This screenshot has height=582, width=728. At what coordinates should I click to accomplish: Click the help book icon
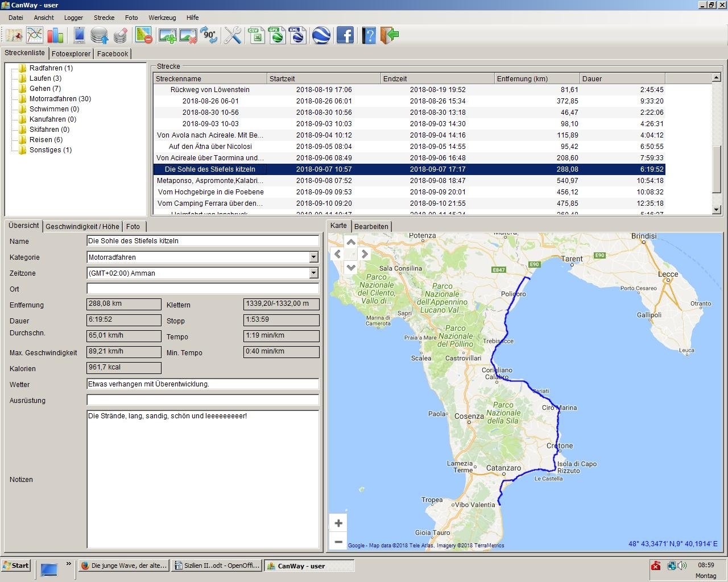[x=369, y=35]
